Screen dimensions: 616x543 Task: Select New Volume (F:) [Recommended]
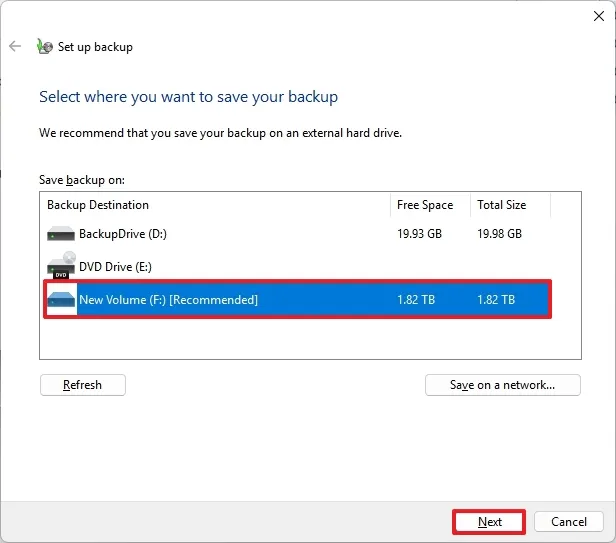point(297,299)
